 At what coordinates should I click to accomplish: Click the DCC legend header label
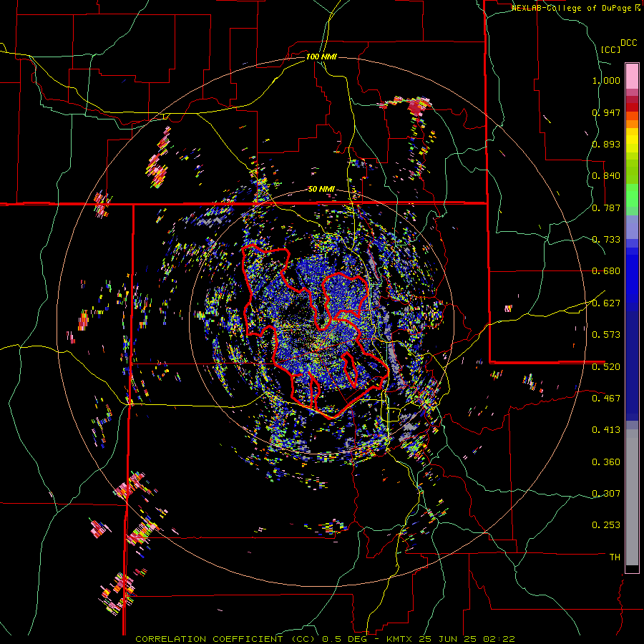pos(628,43)
